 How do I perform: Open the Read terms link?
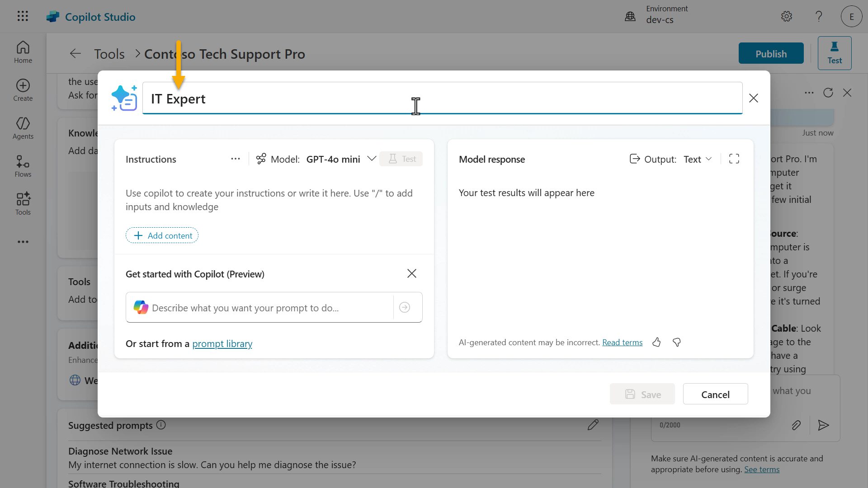[622, 342]
